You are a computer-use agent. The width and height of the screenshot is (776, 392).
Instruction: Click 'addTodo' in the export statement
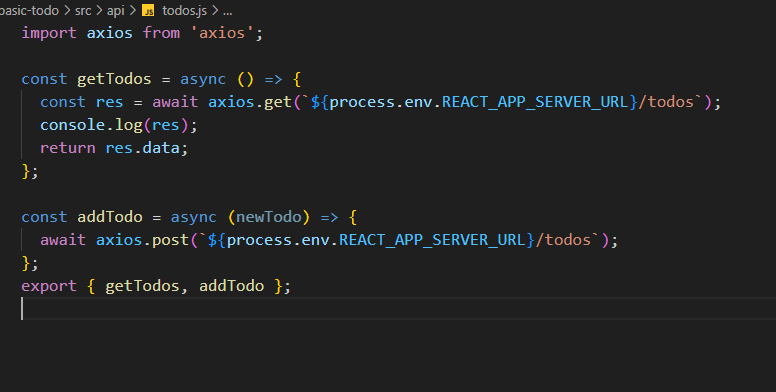pyautogui.click(x=231, y=286)
